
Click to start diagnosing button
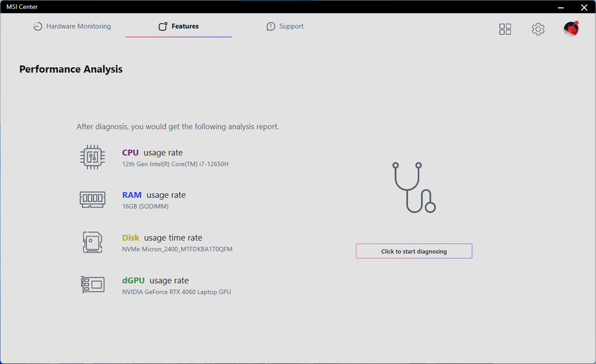414,251
